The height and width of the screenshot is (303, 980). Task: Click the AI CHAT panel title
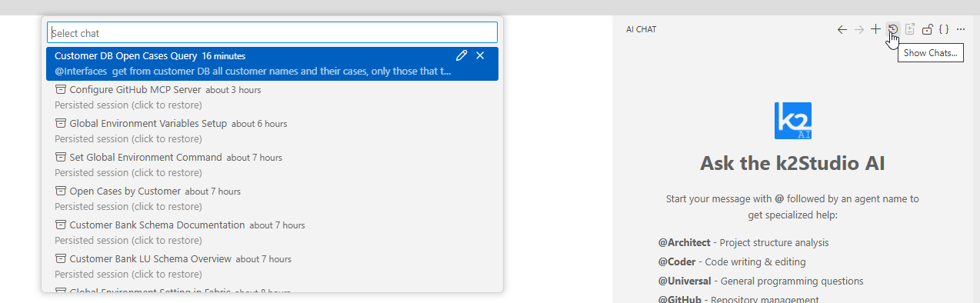(x=641, y=30)
